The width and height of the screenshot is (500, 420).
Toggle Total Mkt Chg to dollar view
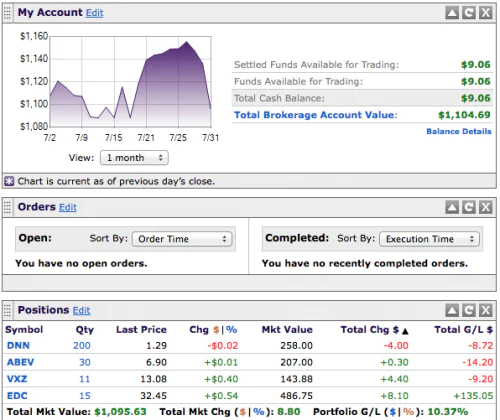(242, 412)
